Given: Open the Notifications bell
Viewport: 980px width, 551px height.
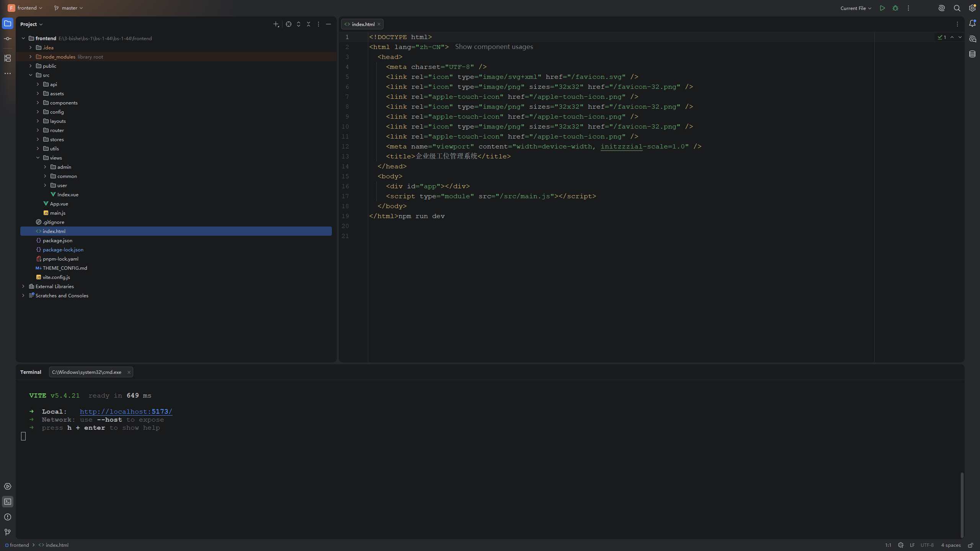Looking at the screenshot, I should coord(972,24).
